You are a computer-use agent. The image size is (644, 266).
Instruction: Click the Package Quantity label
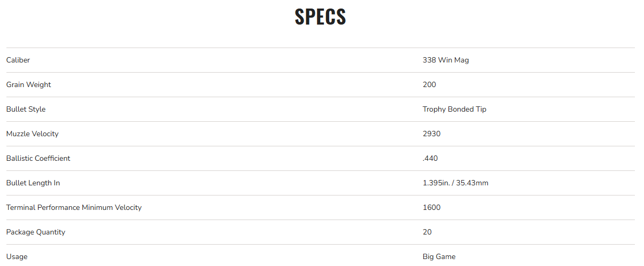(36, 232)
